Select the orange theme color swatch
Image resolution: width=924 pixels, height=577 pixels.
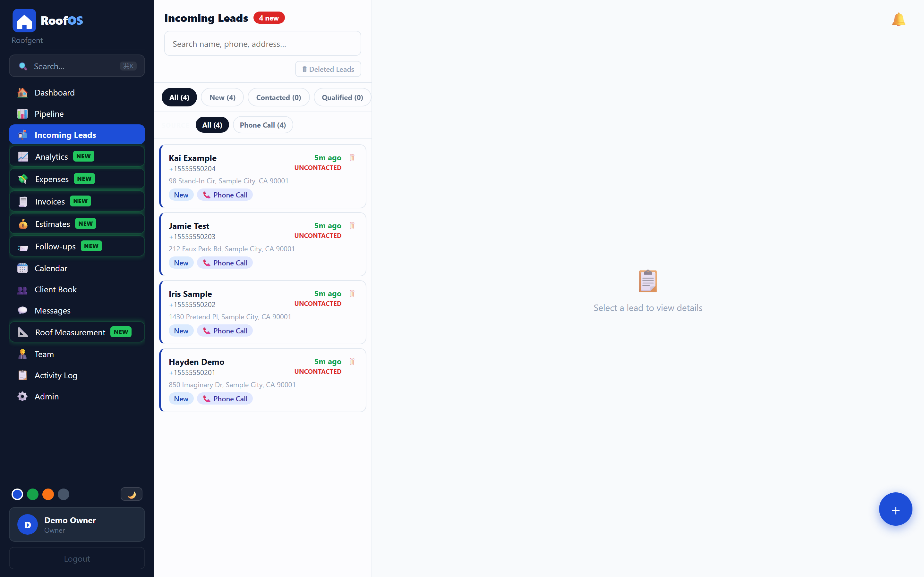48,494
